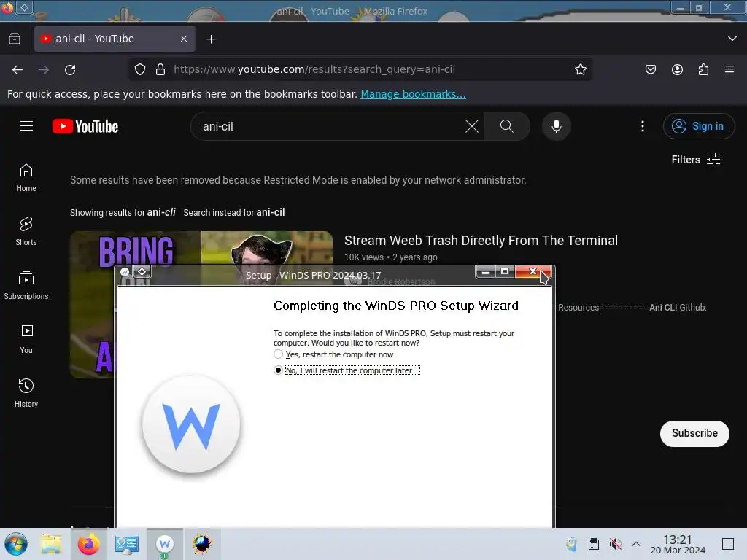
Task: Open Shorts in YouTube sidebar
Action: [26, 231]
